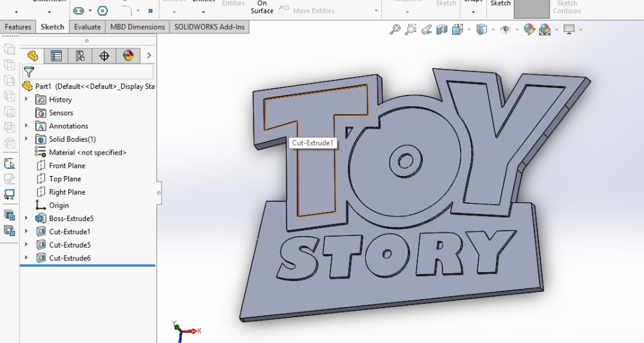Expand the History folder in tree
644x343 pixels.
pyautogui.click(x=26, y=100)
